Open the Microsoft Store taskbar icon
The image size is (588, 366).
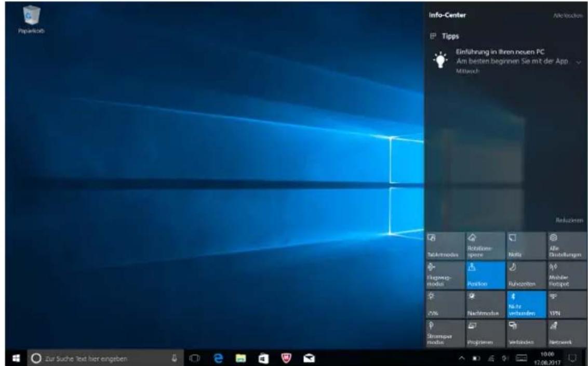click(263, 359)
